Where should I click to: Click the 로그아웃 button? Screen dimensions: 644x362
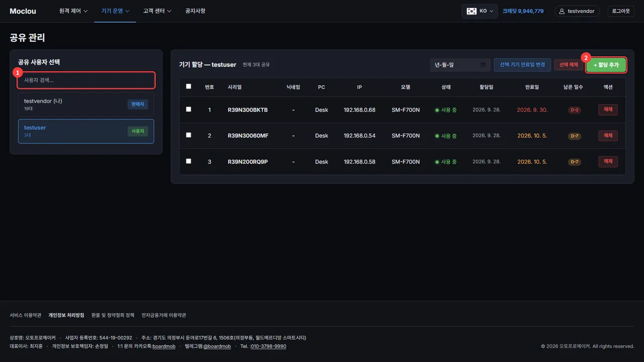pyautogui.click(x=621, y=11)
